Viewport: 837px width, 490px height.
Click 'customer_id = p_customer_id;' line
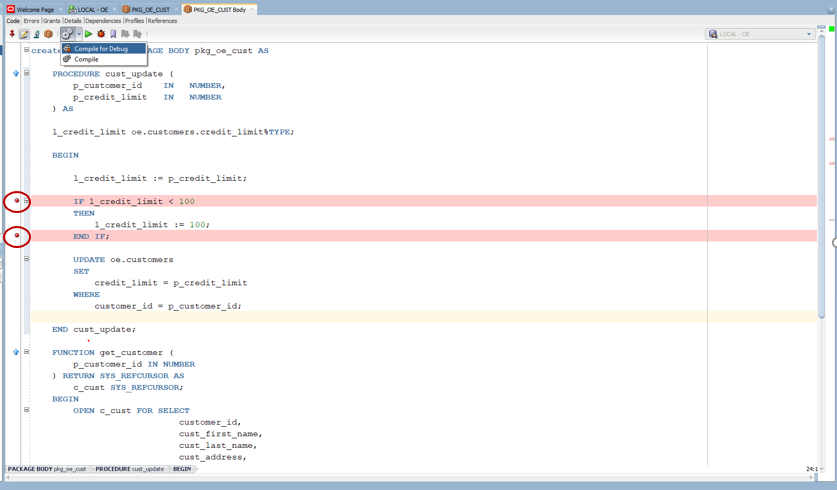[168, 306]
